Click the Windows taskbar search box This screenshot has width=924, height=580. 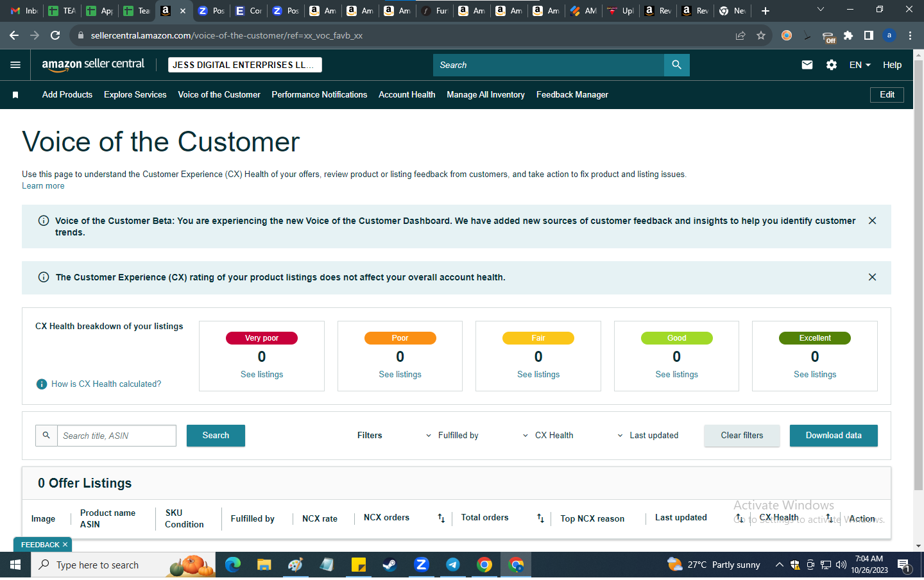(x=123, y=565)
